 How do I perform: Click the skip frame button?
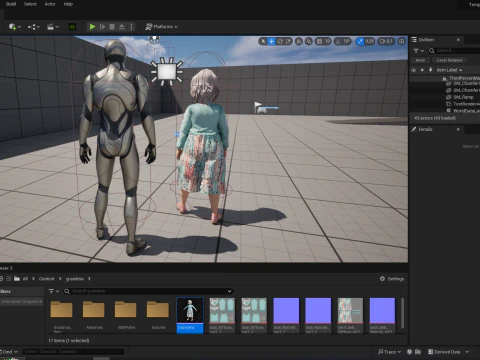[x=102, y=27]
